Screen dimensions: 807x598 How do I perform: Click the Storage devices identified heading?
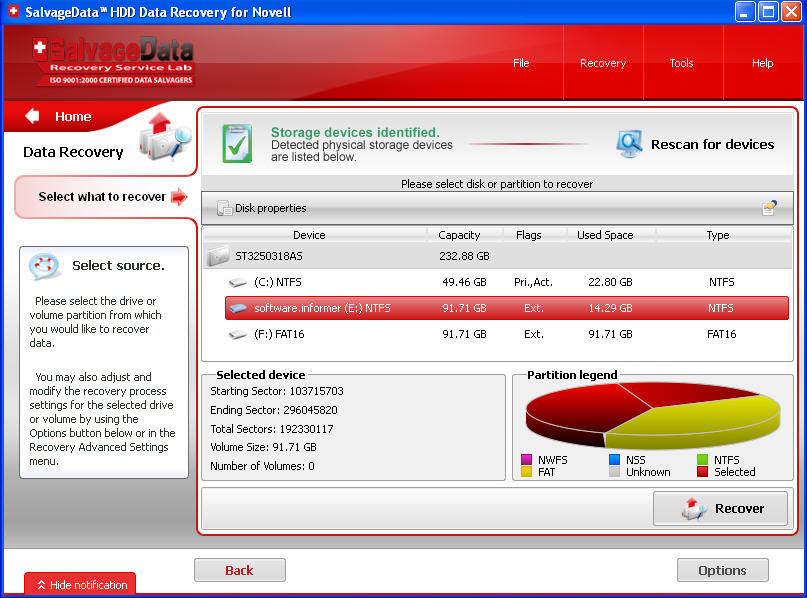[355, 132]
